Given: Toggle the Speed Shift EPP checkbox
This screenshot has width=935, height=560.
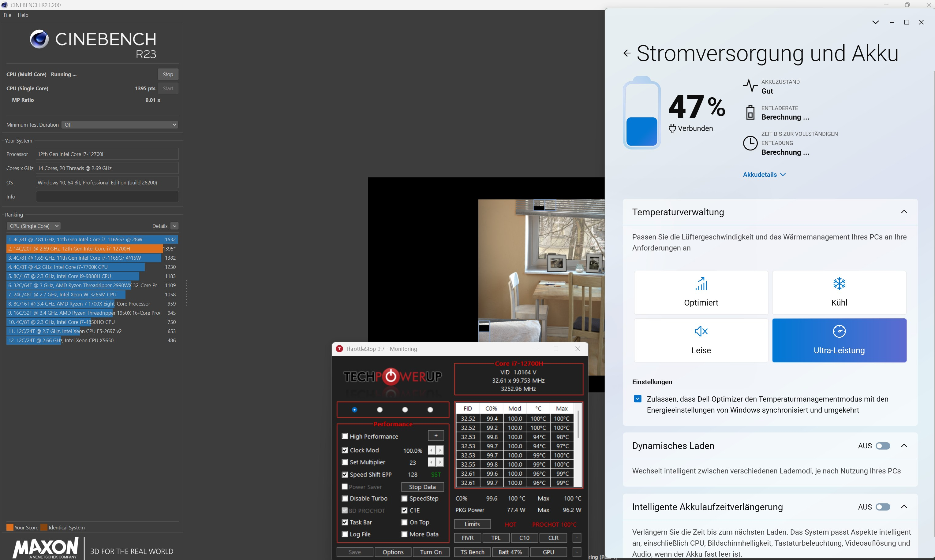Looking at the screenshot, I should [x=344, y=475].
